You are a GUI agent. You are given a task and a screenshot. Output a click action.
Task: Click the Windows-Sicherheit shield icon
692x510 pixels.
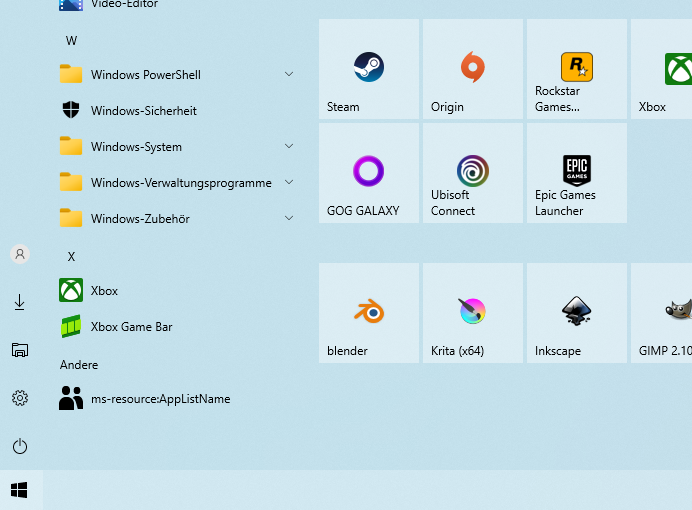tap(71, 110)
